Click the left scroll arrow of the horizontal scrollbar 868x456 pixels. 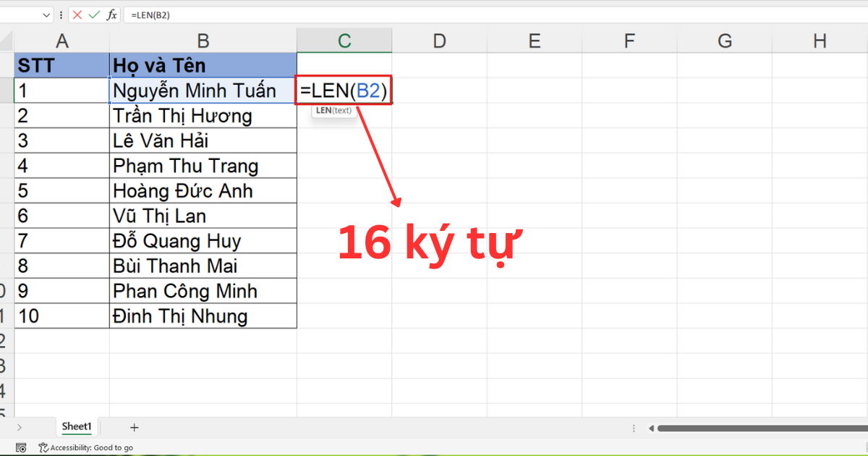point(652,428)
